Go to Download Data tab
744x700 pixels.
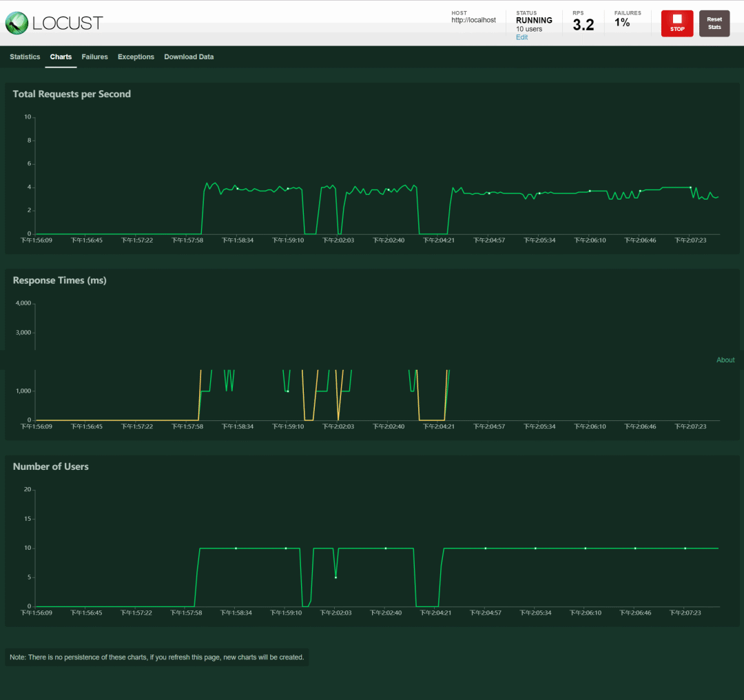(189, 56)
